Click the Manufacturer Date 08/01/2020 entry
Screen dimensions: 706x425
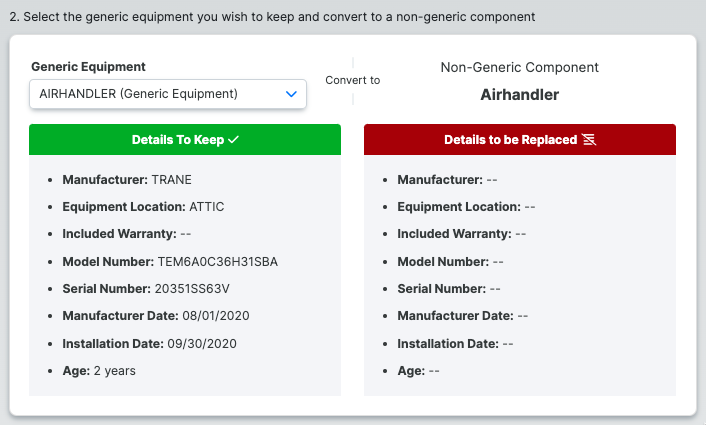coord(156,316)
